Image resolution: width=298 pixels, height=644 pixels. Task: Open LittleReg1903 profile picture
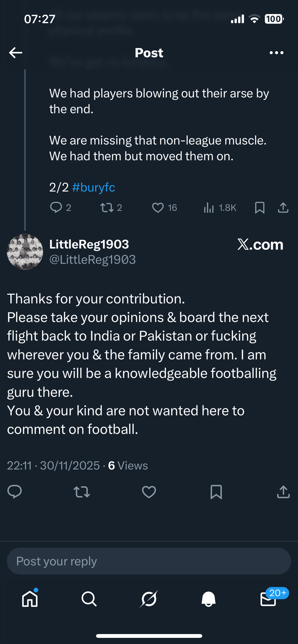(x=25, y=252)
